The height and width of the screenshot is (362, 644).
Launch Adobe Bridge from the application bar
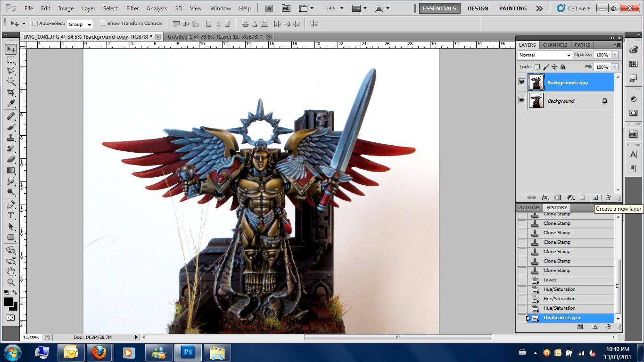(x=269, y=8)
